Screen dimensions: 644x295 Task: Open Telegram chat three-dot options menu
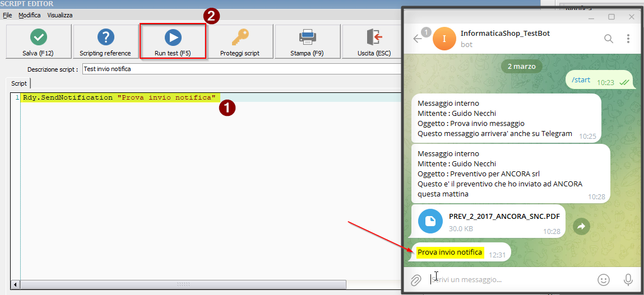tap(628, 39)
